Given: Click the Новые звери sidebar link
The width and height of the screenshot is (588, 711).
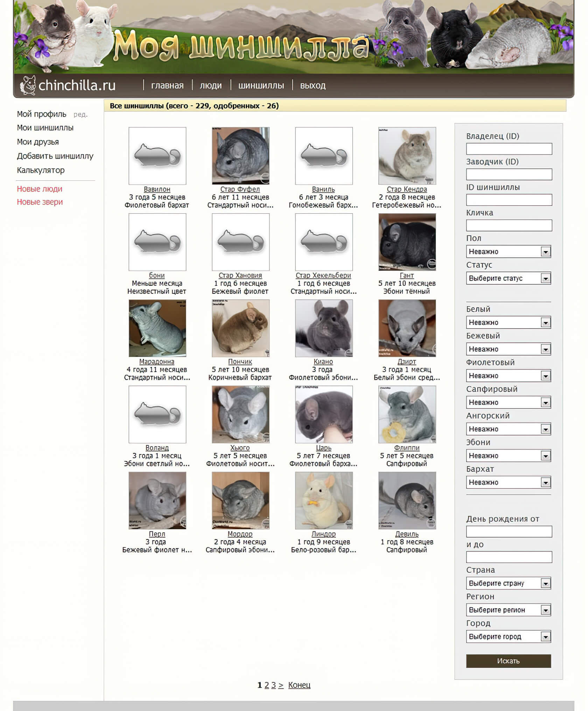Looking at the screenshot, I should tap(40, 202).
